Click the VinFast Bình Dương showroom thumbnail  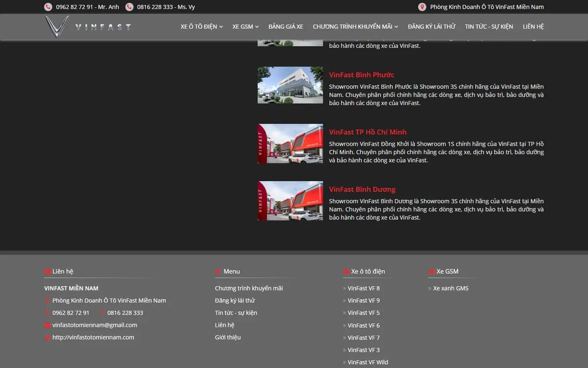pyautogui.click(x=290, y=201)
